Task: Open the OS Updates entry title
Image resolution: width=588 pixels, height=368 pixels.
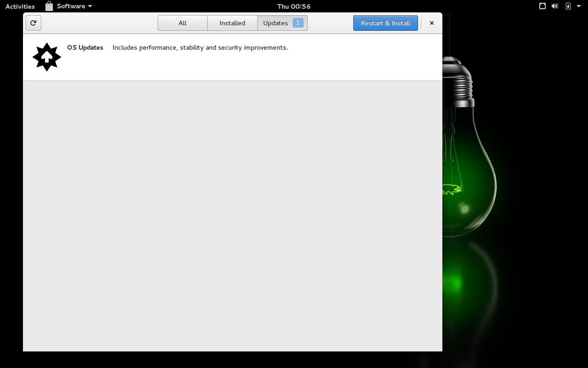Action: 85,48
